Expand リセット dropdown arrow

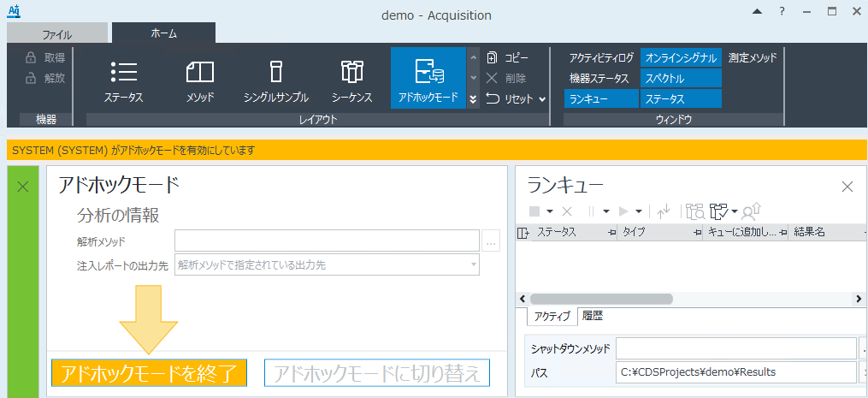click(x=542, y=99)
